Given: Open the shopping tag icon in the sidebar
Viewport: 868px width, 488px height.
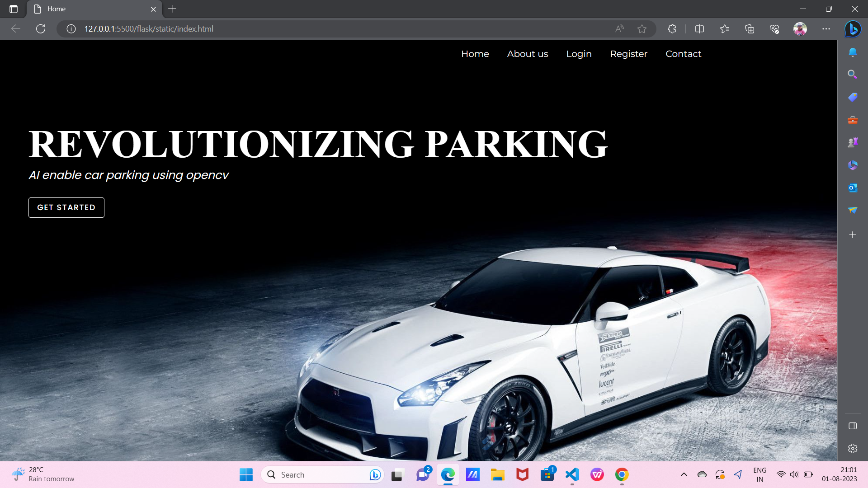Looking at the screenshot, I should tap(853, 97).
